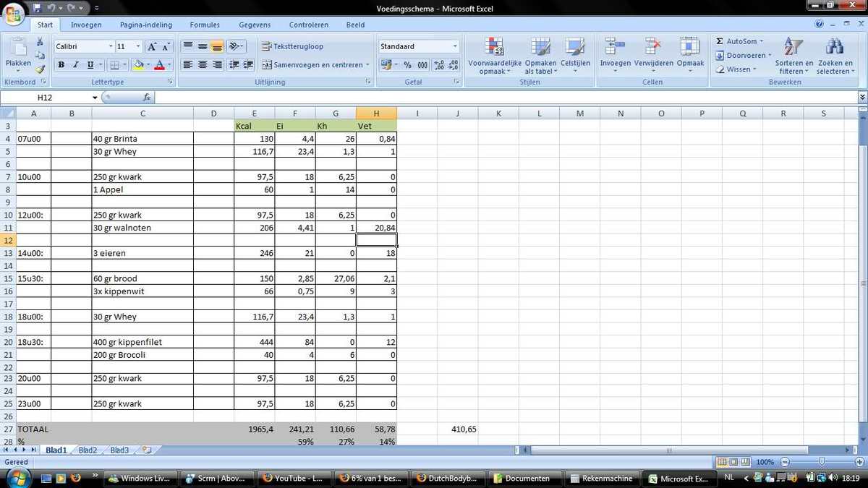
Task: Click the formula bar input field
Action: coord(499,98)
